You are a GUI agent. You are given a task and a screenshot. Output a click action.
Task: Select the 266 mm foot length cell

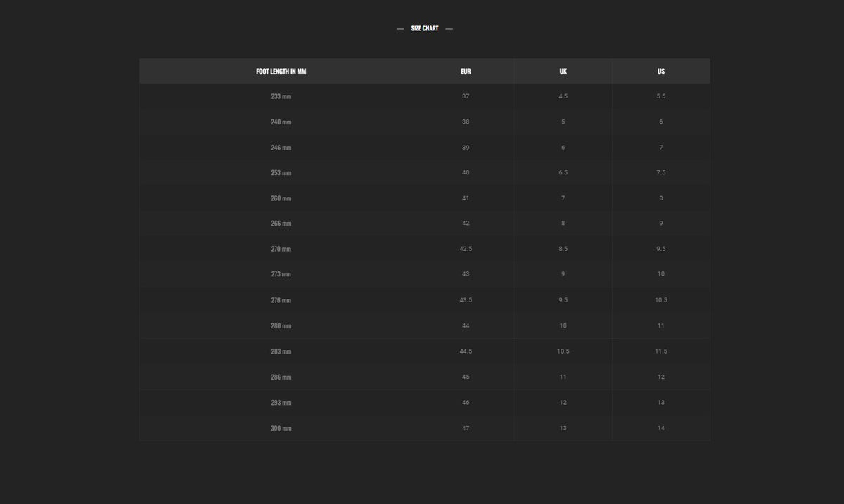[x=281, y=224]
